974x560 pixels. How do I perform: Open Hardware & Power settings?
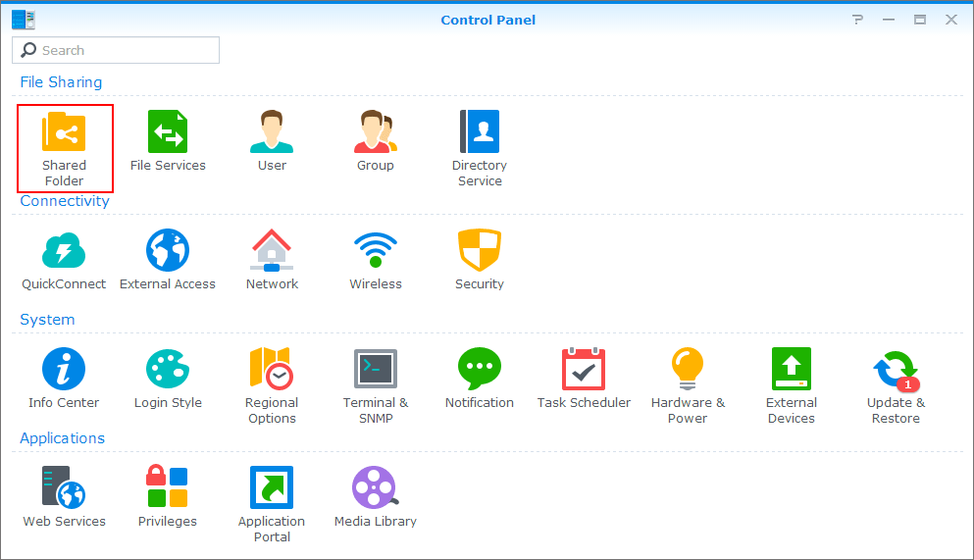tap(688, 386)
